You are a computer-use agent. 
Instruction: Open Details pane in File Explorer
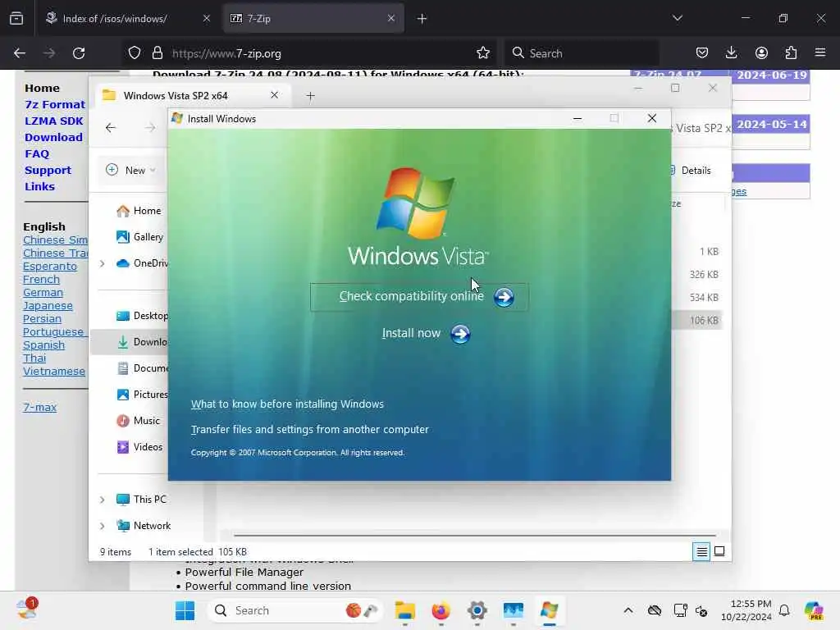690,171
